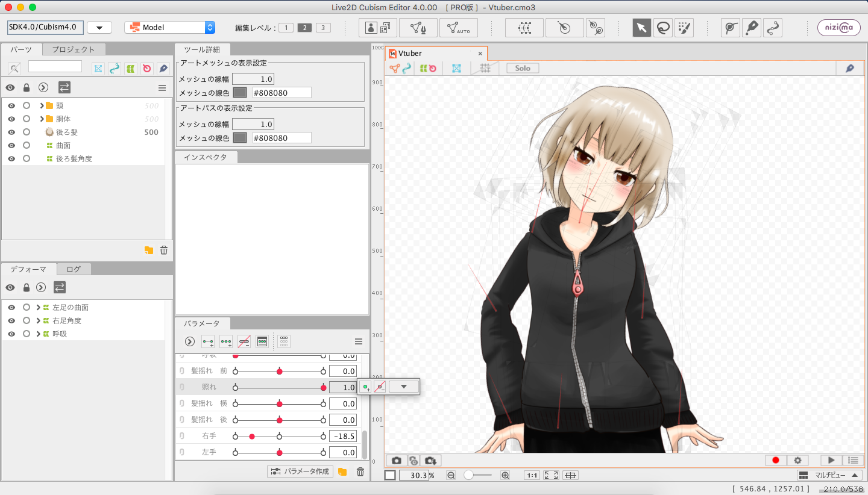Toggle visibility of 頭 folder
Viewport: 868px width, 495px height.
pyautogui.click(x=11, y=105)
